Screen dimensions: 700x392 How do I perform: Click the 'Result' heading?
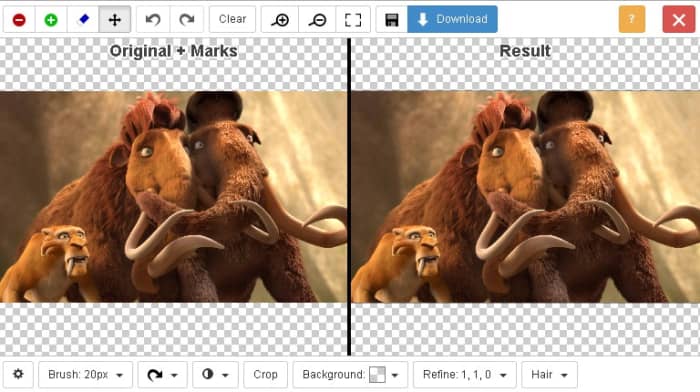click(x=525, y=51)
